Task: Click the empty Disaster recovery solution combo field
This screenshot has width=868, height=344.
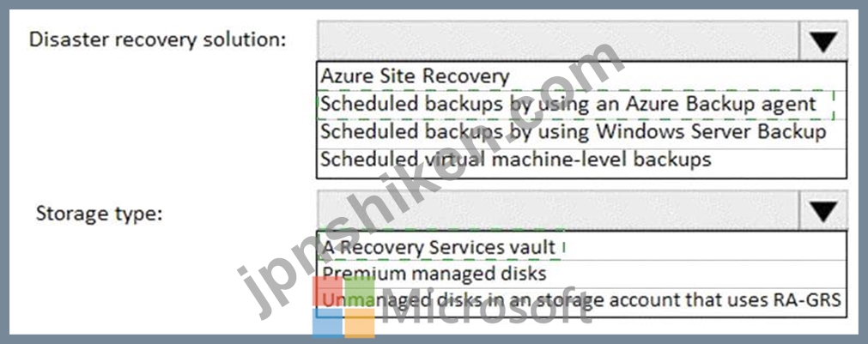Action: 559,41
